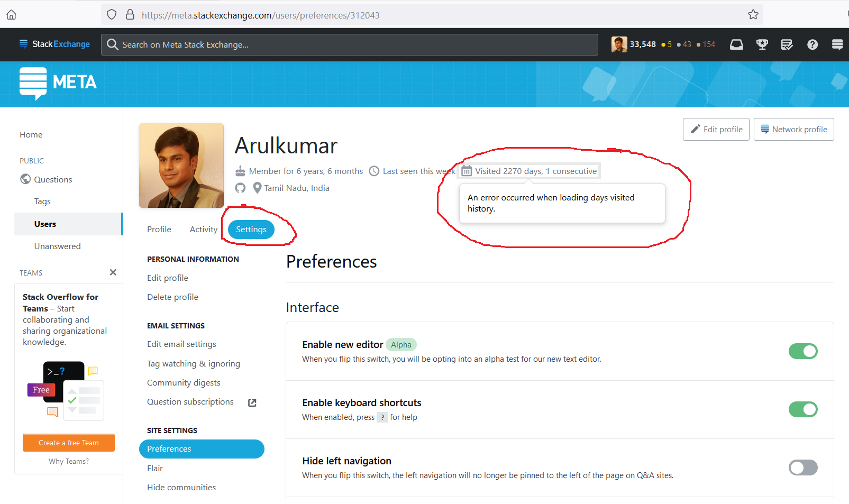The image size is (849, 504).
Task: Open Question subscriptions
Action: [x=190, y=401]
